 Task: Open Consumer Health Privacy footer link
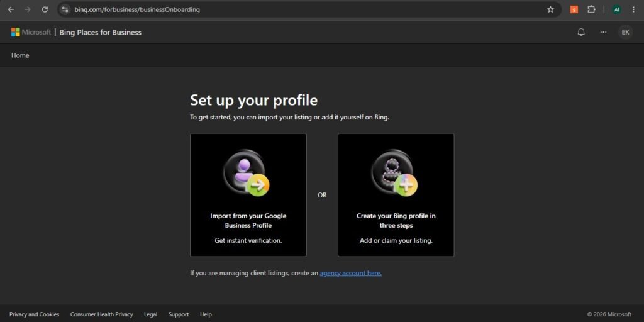[101, 314]
